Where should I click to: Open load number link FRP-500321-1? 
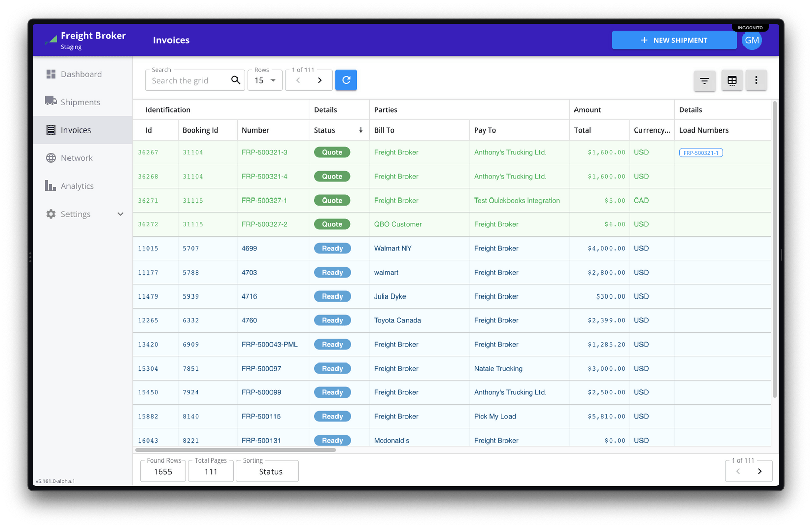pyautogui.click(x=700, y=152)
